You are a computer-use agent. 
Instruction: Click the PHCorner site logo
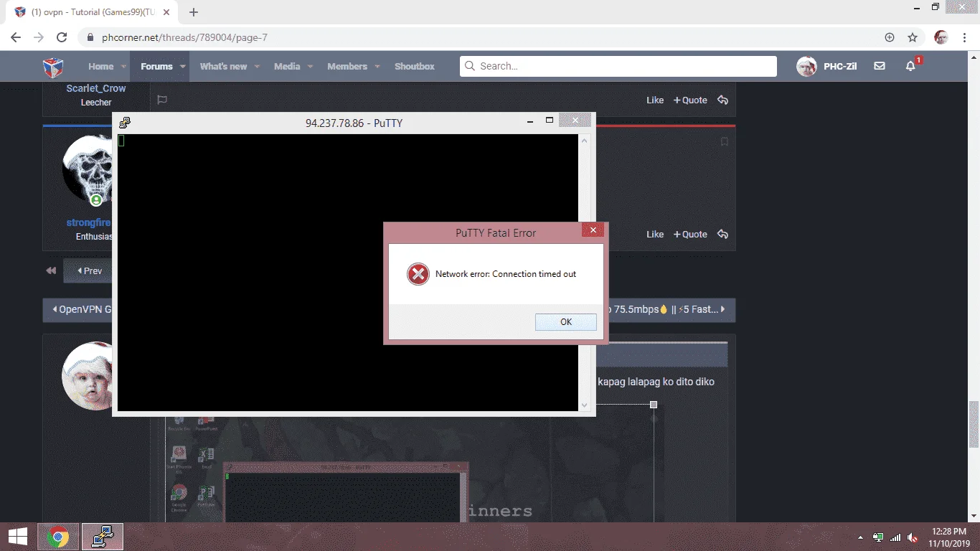point(53,67)
